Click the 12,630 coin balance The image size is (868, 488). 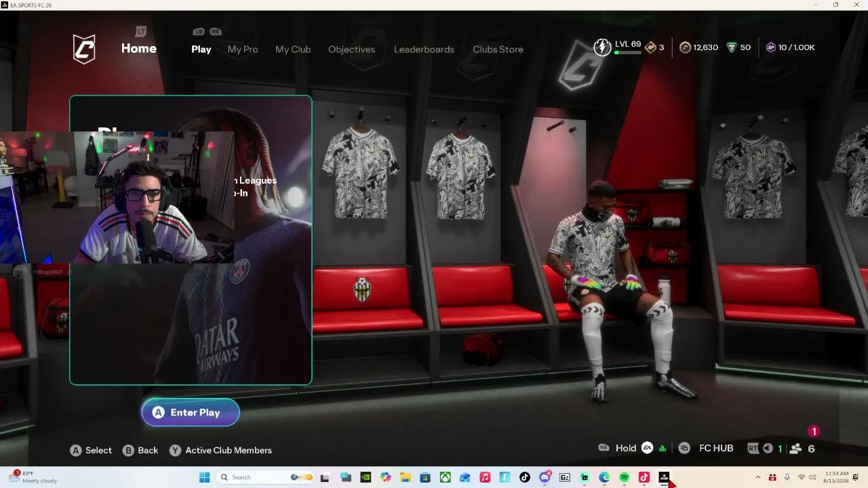705,47
